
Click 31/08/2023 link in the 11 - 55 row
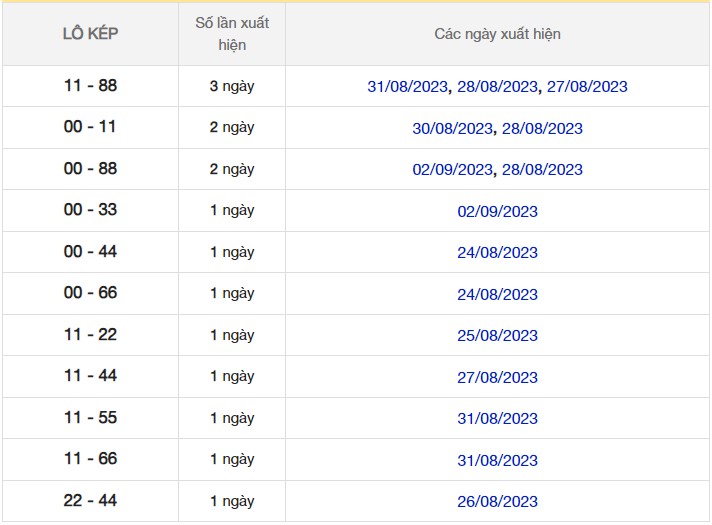(497, 419)
